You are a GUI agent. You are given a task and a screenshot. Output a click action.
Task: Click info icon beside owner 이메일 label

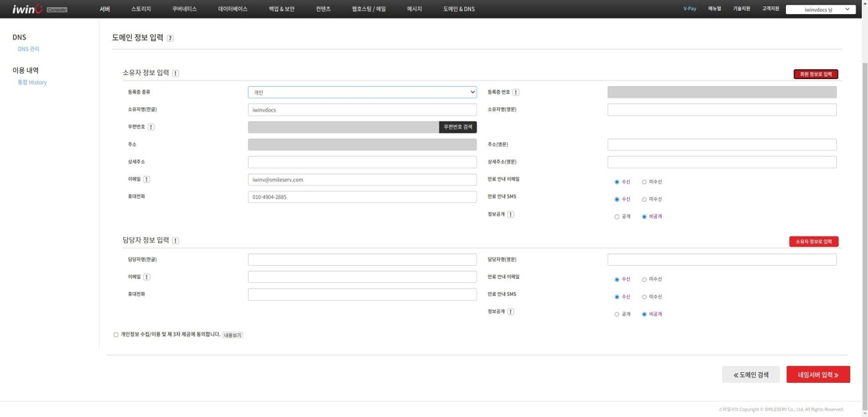pyautogui.click(x=146, y=179)
